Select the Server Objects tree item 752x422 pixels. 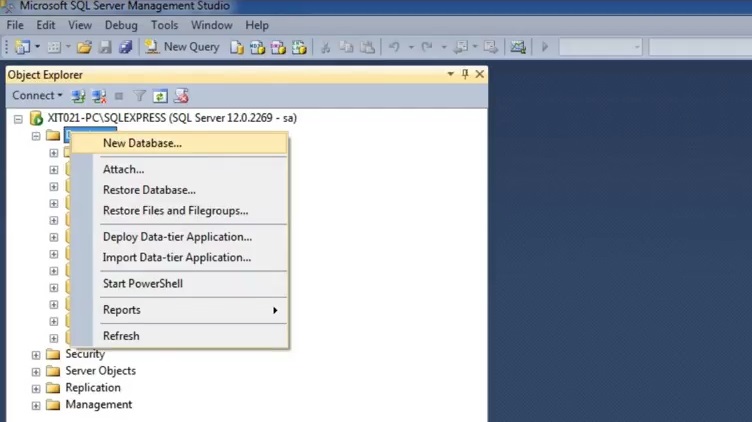100,371
